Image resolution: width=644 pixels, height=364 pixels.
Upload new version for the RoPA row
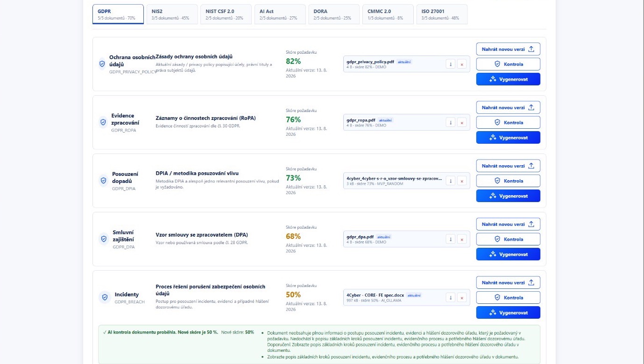point(508,107)
